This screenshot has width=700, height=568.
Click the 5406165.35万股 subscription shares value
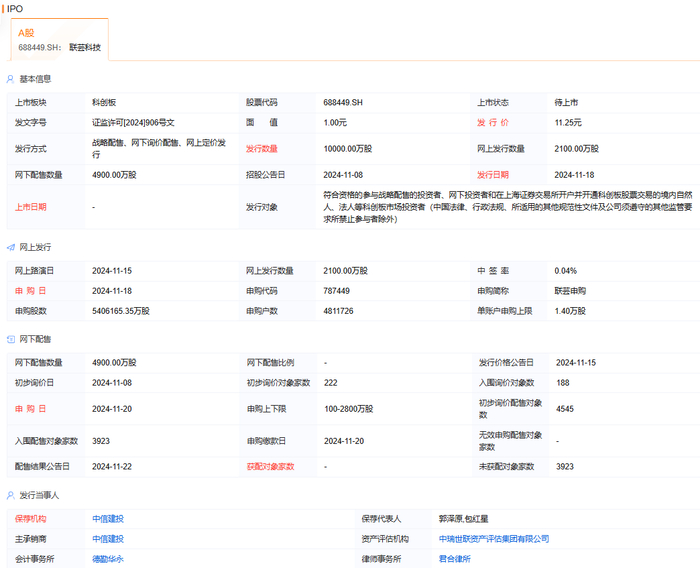coord(121,311)
